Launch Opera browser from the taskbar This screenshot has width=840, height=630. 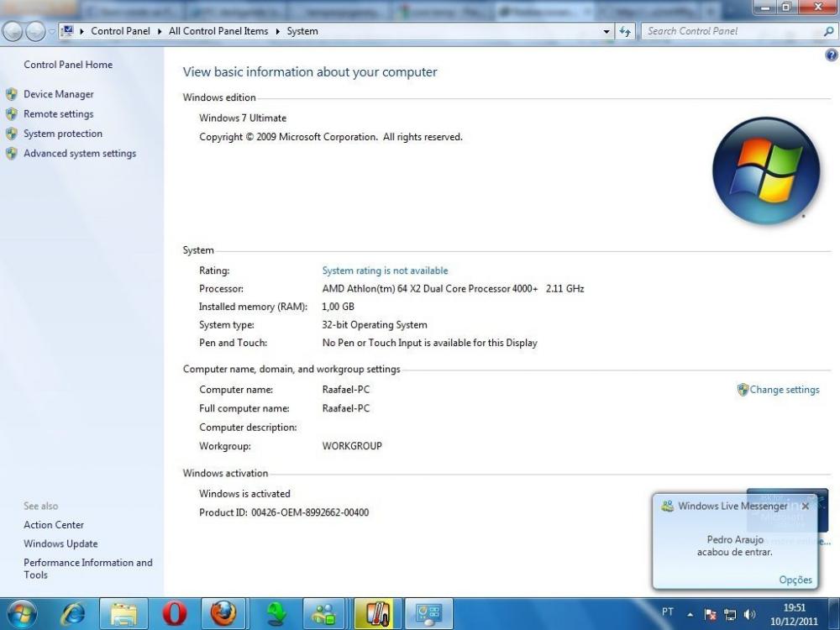pos(174,614)
